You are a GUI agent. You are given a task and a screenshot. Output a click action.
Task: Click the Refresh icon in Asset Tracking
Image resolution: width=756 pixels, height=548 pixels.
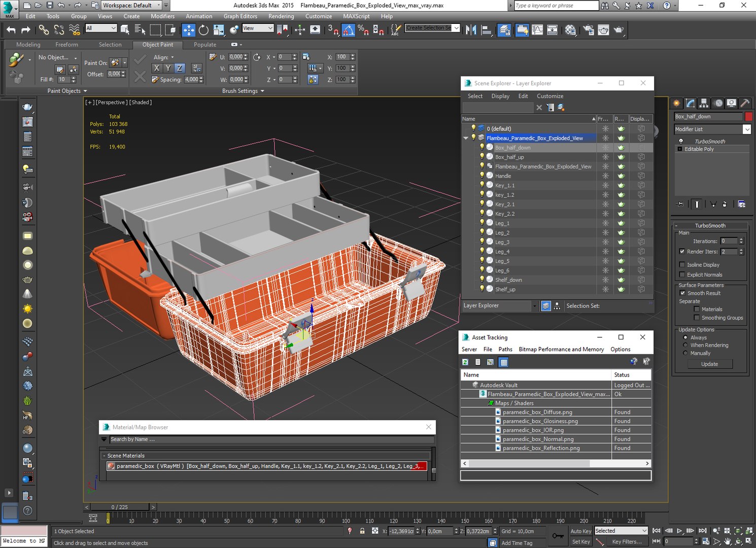(465, 362)
